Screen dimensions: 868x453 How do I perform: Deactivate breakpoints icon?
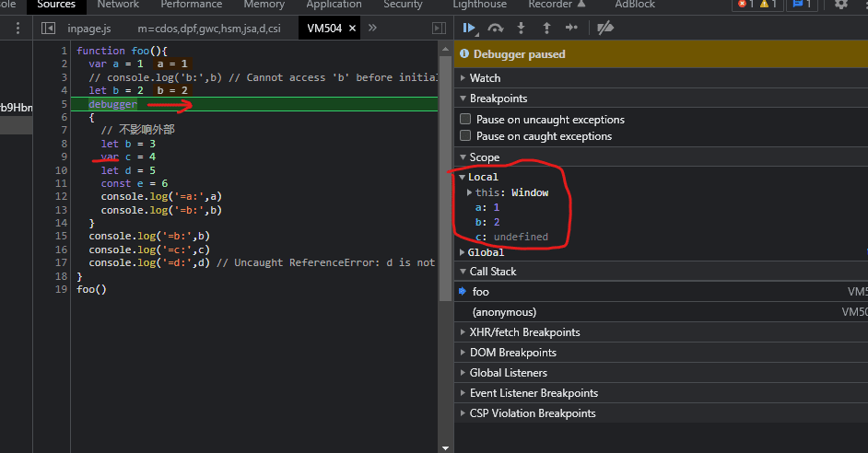click(x=605, y=29)
